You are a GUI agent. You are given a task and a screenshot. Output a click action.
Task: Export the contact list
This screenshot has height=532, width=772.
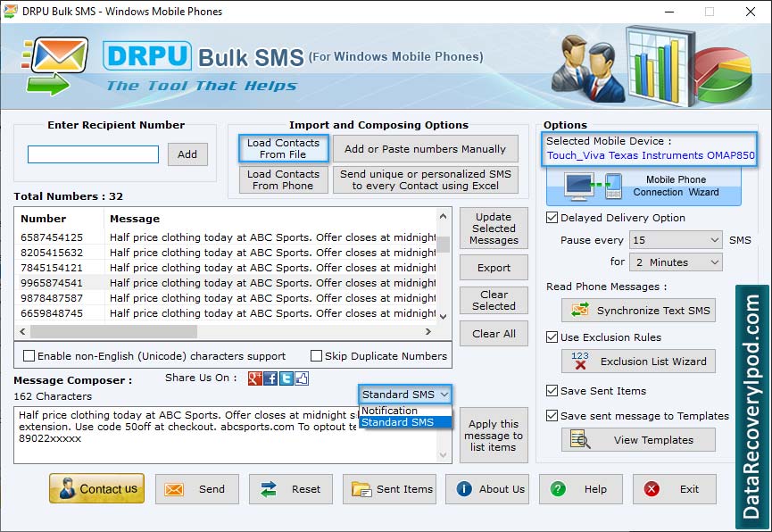click(x=494, y=268)
